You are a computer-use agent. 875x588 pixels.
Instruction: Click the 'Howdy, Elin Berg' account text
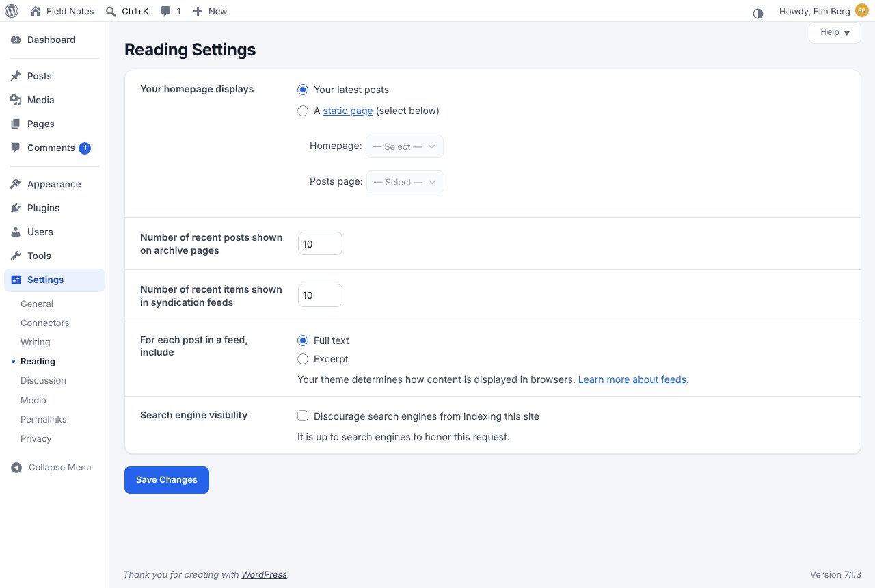point(815,11)
